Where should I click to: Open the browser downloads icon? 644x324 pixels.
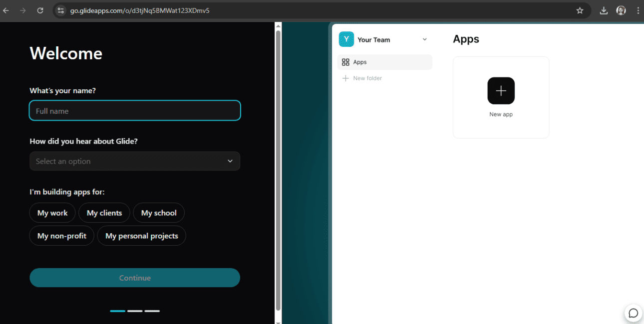(604, 10)
